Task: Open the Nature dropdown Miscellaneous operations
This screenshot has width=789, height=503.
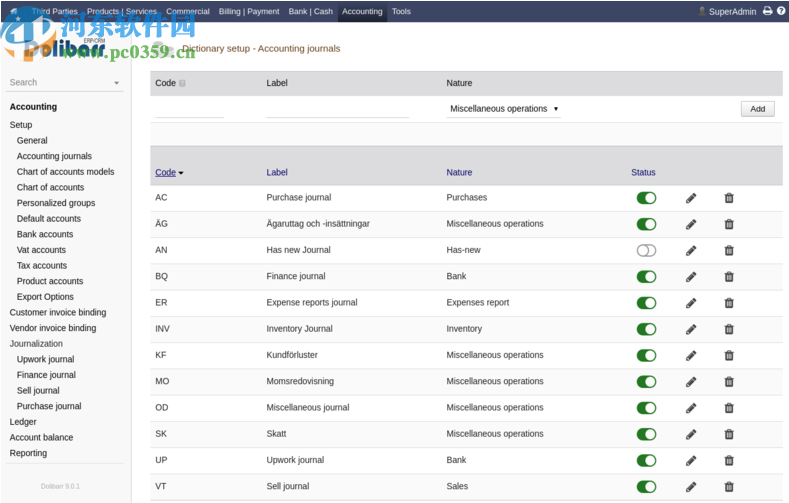Action: 503,109
